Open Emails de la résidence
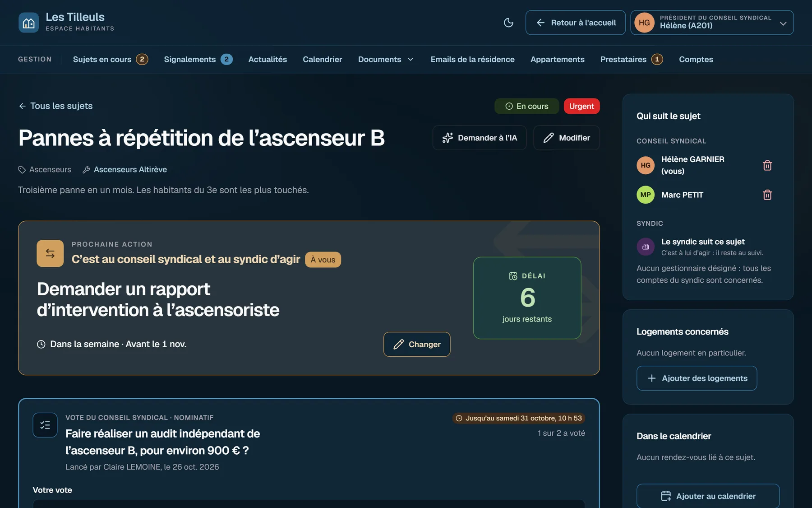This screenshot has height=508, width=812. [472, 59]
